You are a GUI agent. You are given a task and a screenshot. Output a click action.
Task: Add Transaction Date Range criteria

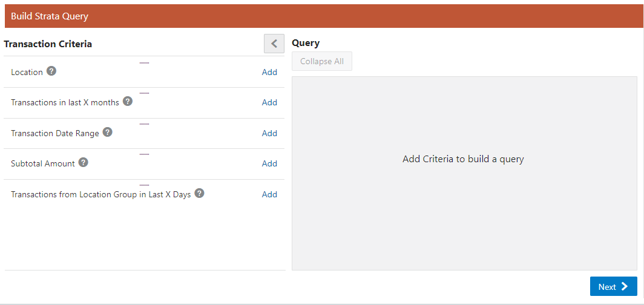269,133
